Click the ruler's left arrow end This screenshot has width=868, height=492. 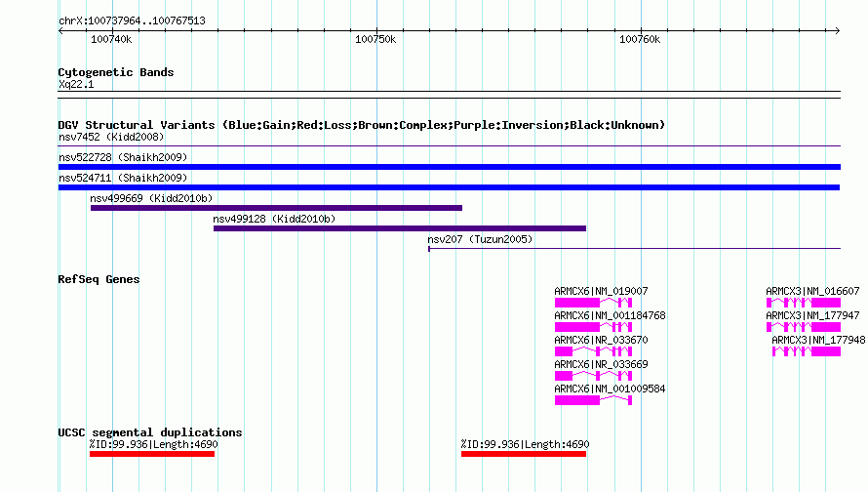point(60,30)
